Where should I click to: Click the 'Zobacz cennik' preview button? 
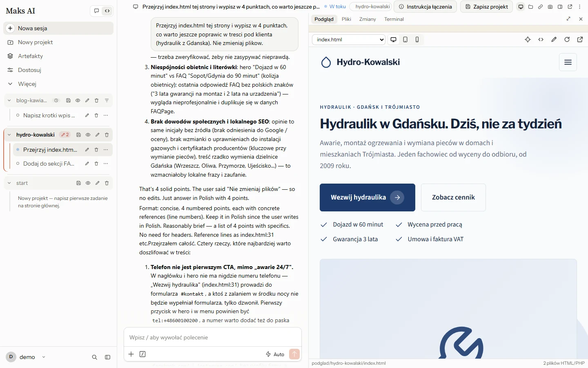click(x=453, y=197)
